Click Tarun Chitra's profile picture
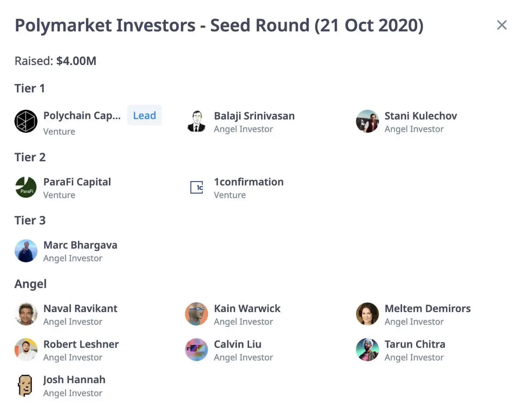The image size is (520, 420). tap(367, 350)
